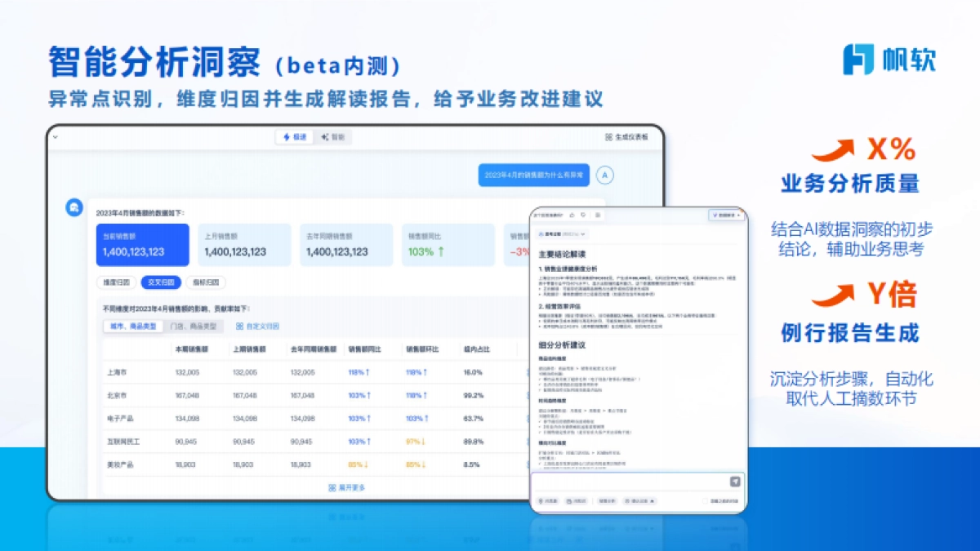The image size is (980, 551).
Task: Click the AI robot avatar beside the data reply
Action: [x=74, y=207]
